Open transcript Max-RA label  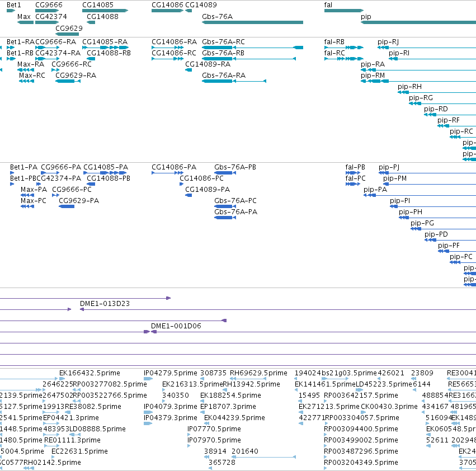(31, 64)
